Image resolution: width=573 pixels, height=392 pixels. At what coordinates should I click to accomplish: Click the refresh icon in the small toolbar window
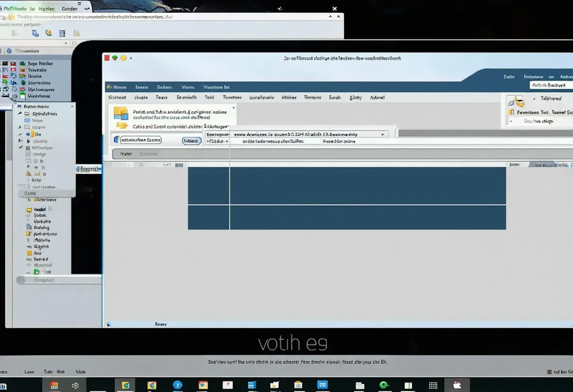35,33
